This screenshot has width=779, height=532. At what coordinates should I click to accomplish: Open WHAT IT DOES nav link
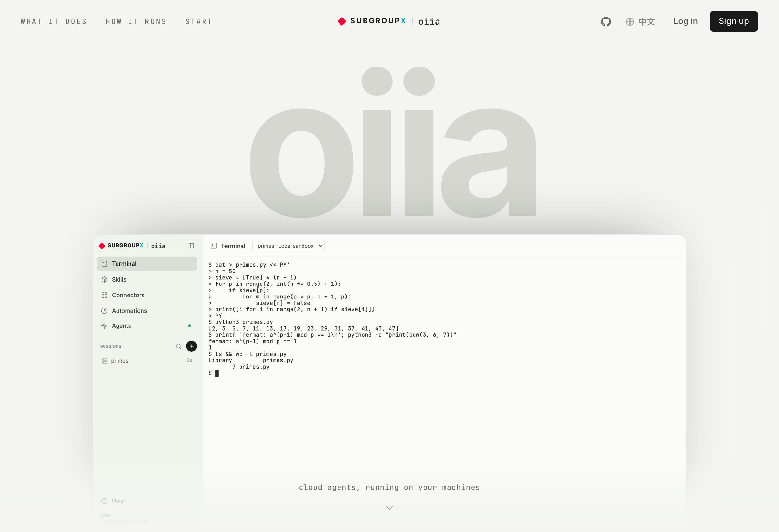point(54,21)
